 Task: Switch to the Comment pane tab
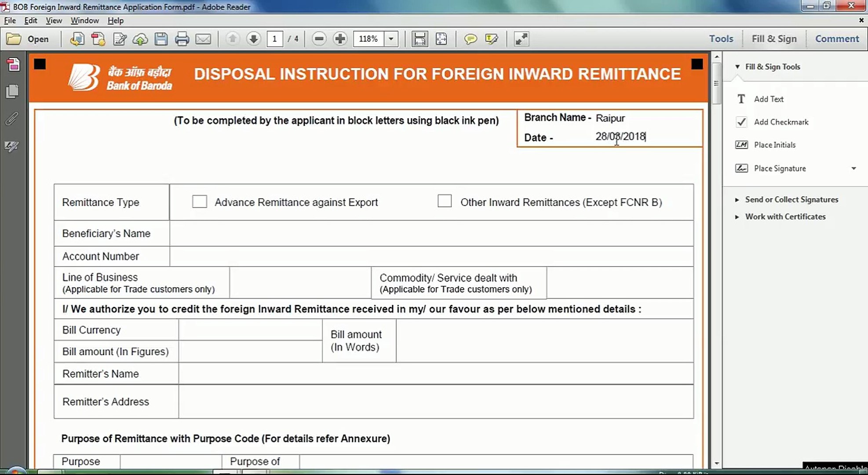coord(837,39)
